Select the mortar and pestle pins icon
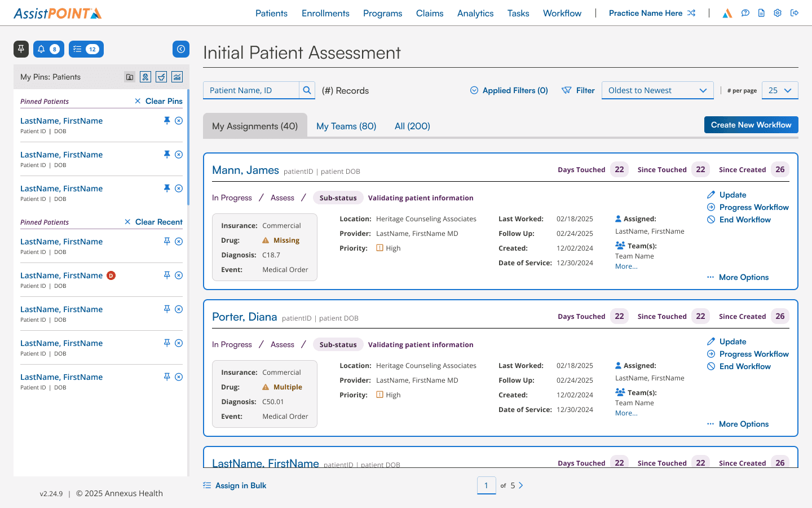This screenshot has height=508, width=812. (161, 77)
